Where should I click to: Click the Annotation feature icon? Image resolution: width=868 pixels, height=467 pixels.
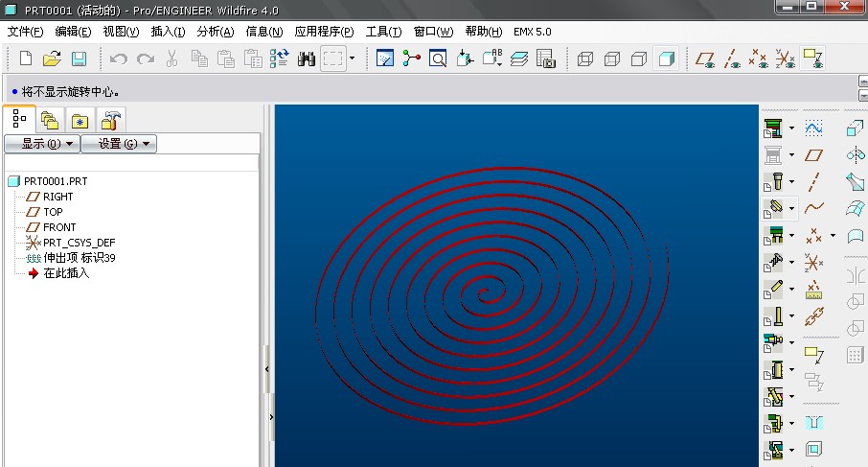point(813,355)
